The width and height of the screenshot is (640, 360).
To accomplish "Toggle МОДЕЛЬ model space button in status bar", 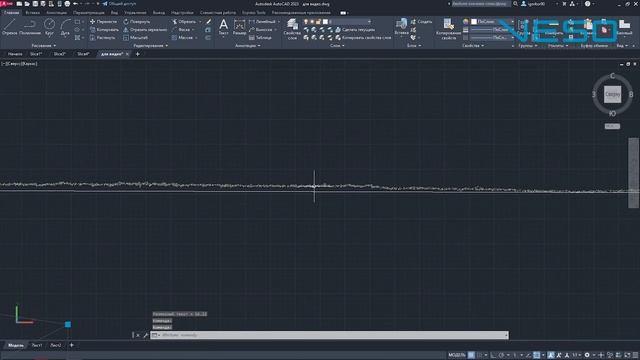I will click(457, 355).
